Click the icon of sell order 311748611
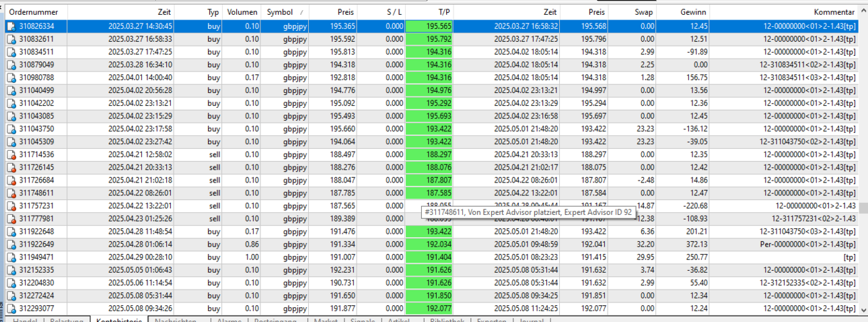Image resolution: width=868 pixels, height=322 pixels. click(x=11, y=193)
